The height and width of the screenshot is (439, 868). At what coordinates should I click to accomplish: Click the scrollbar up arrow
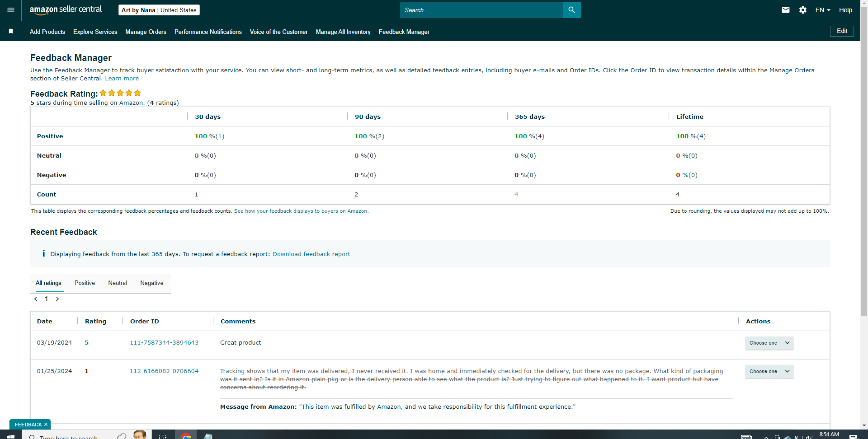point(864,3)
